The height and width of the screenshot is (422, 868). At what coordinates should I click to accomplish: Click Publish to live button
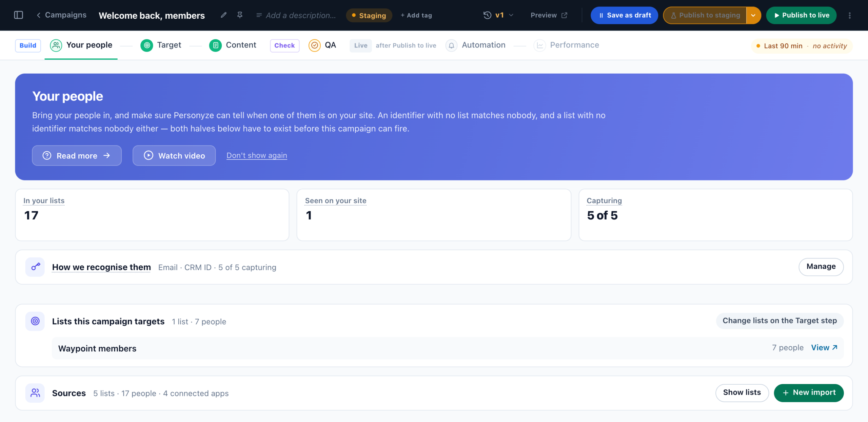pyautogui.click(x=801, y=15)
